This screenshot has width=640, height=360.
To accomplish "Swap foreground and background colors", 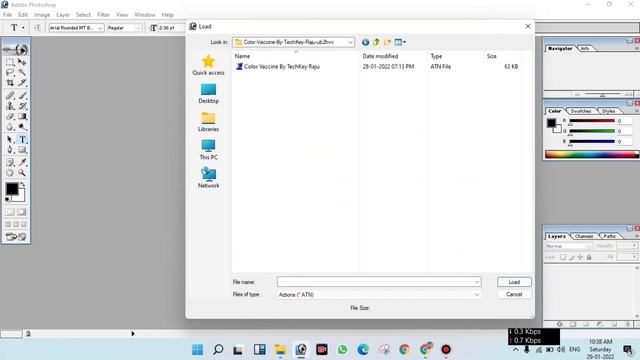I will click(23, 185).
